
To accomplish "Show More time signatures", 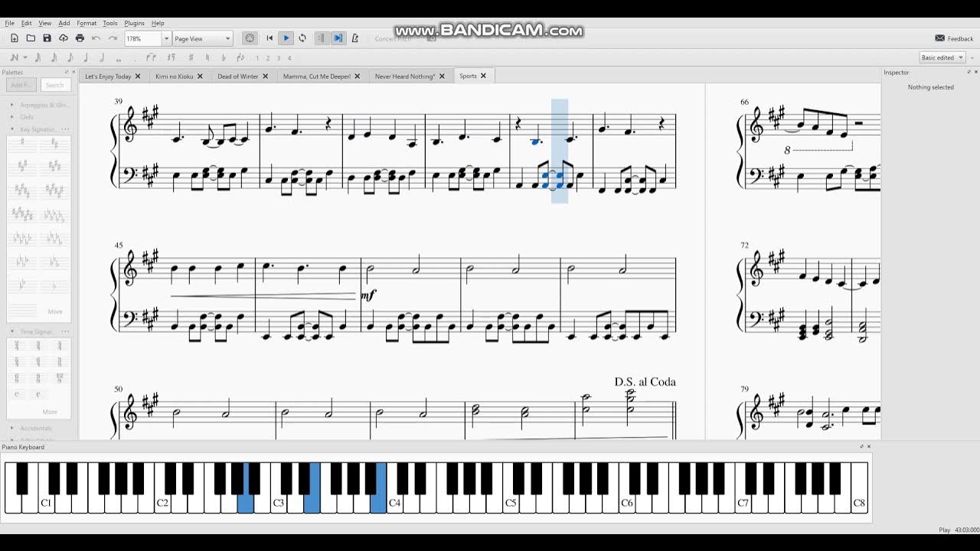I will (x=50, y=412).
